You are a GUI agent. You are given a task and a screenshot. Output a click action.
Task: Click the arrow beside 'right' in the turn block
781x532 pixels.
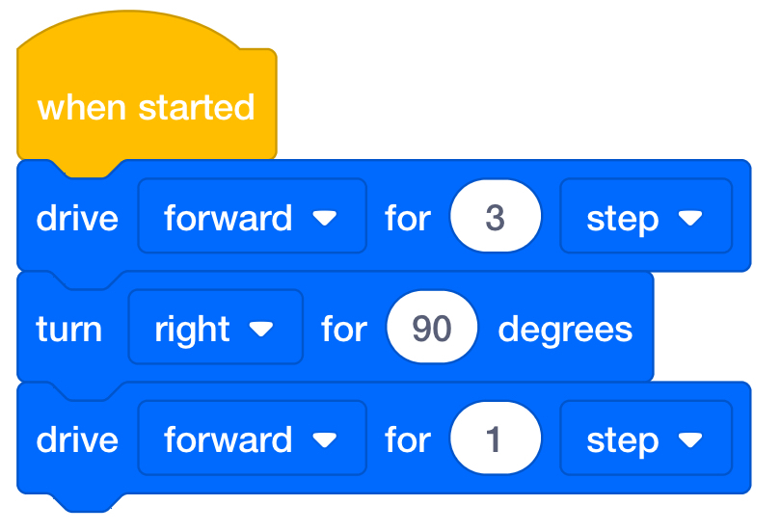(261, 329)
